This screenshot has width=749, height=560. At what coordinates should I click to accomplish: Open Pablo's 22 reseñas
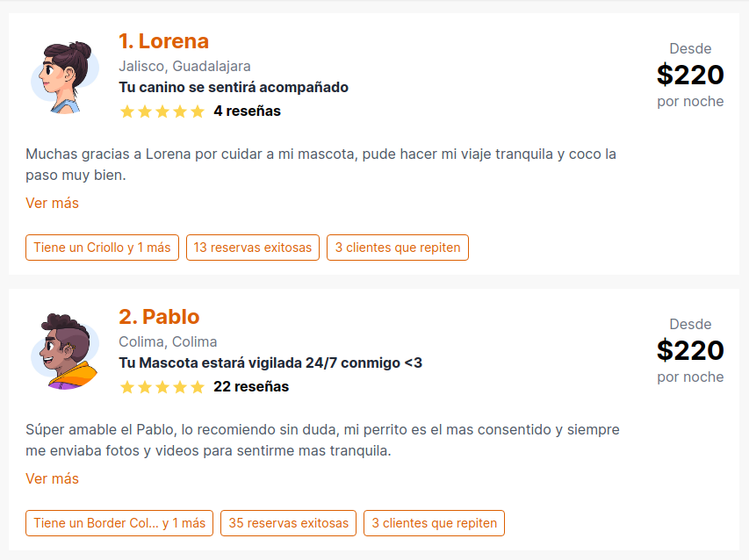point(251,387)
